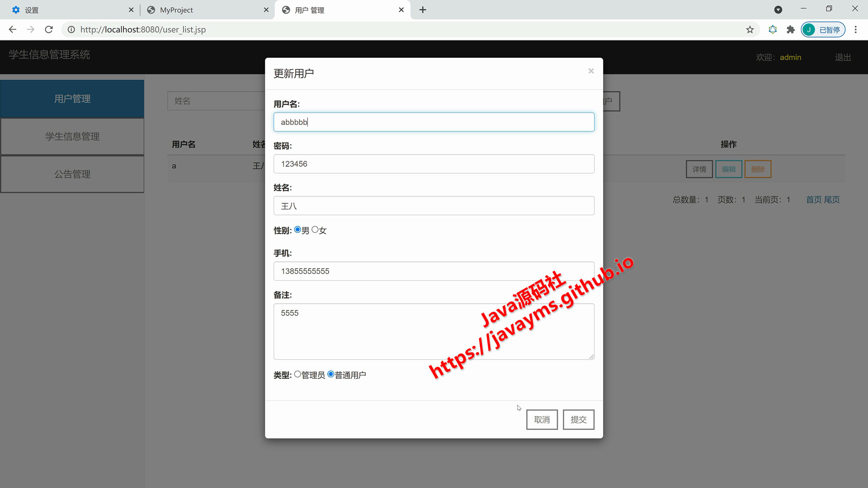Click the 姓名 field showing 王八
The image size is (868, 488).
click(x=434, y=206)
